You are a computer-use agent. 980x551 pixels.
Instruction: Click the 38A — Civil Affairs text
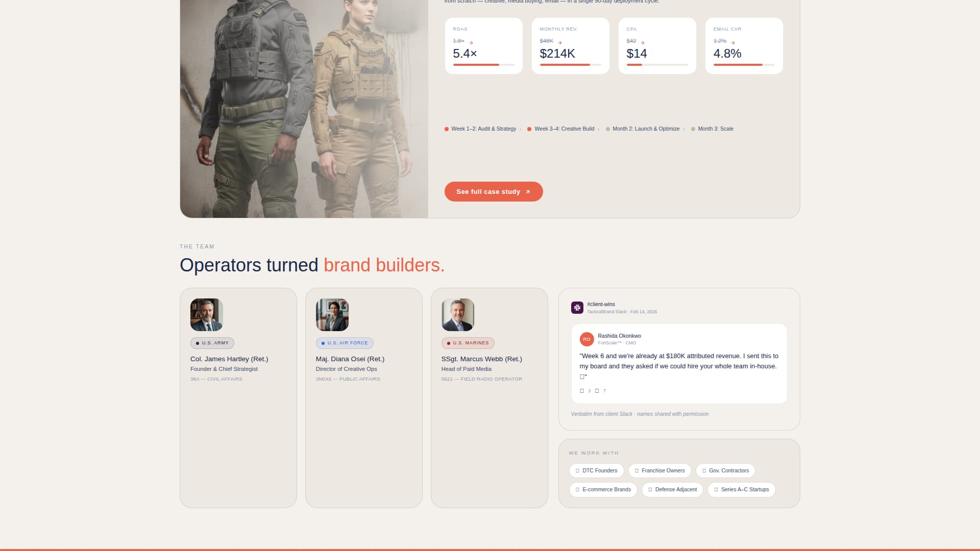click(216, 379)
